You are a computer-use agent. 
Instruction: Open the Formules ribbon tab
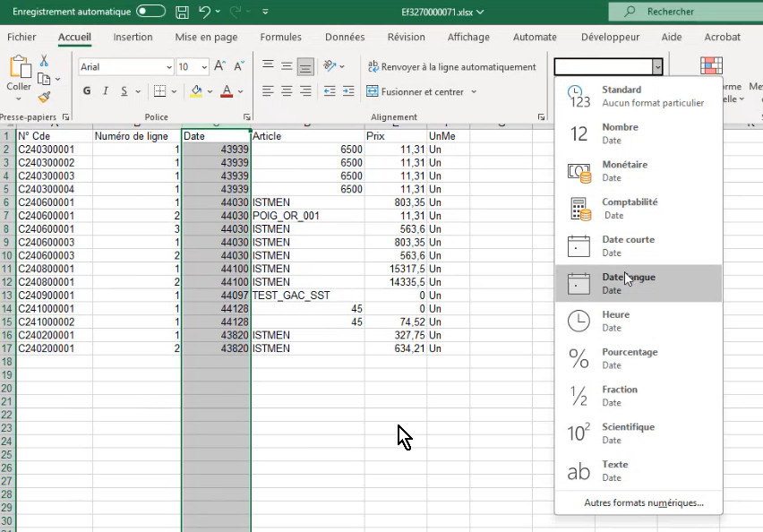point(280,37)
